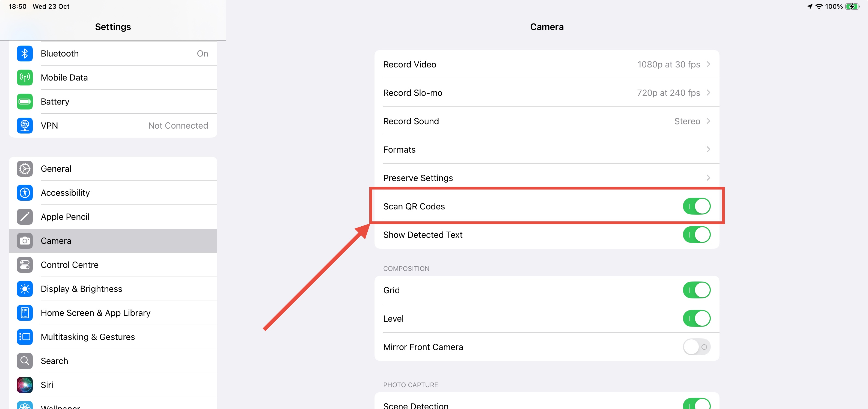
Task: Turn off Show Detected Text
Action: coord(697,234)
